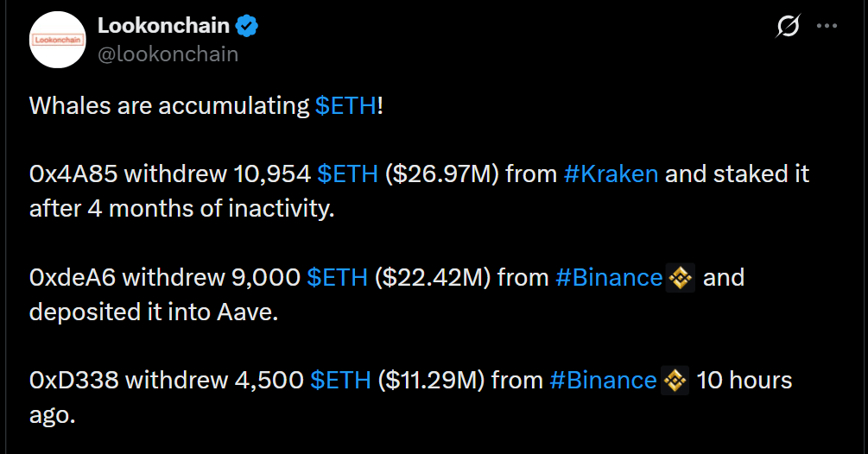Click the Grok explain icon
This screenshot has width=868, height=454.
click(x=788, y=25)
